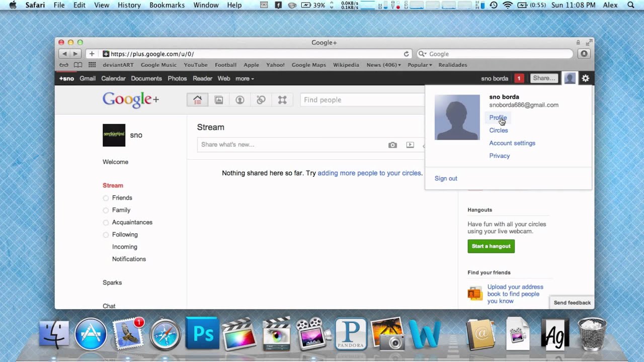Viewport: 644px width, 362px height.
Task: Open Finder from the Dock
Action: click(53, 334)
